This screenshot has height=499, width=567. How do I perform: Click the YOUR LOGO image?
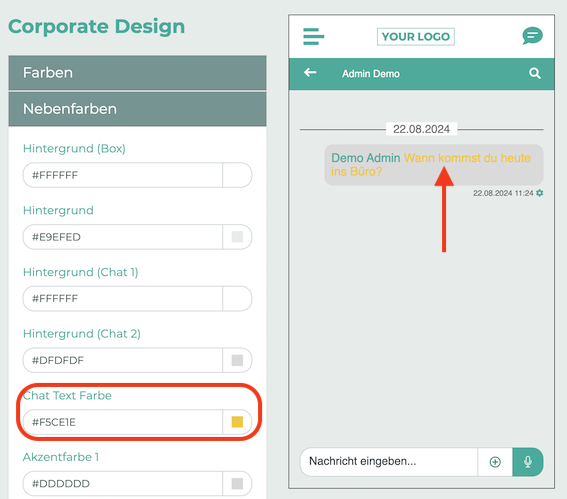pyautogui.click(x=415, y=37)
